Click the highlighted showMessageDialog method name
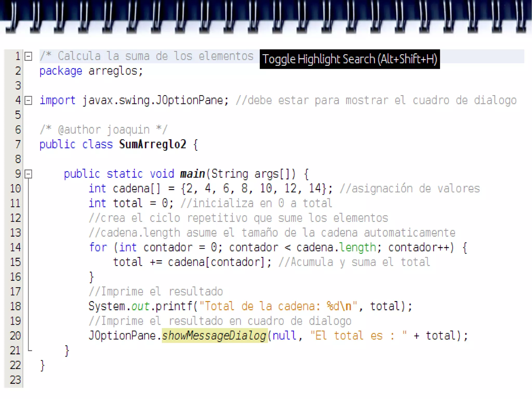Screen dimensions: 532x399 pyautogui.click(x=214, y=336)
